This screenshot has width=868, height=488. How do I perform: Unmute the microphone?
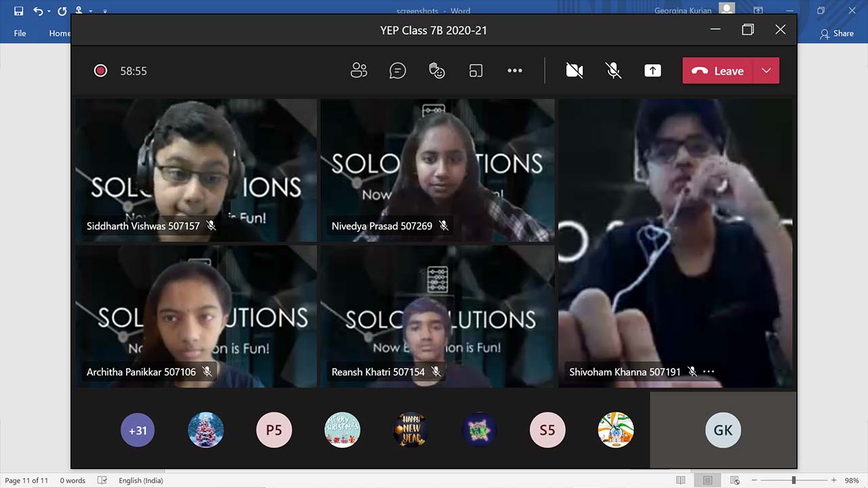613,70
